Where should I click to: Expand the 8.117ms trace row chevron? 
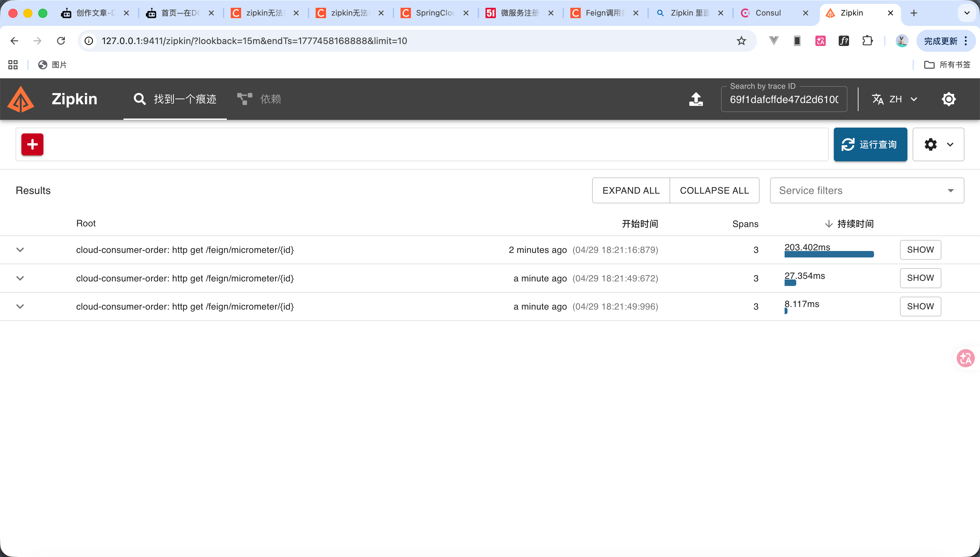(x=20, y=306)
